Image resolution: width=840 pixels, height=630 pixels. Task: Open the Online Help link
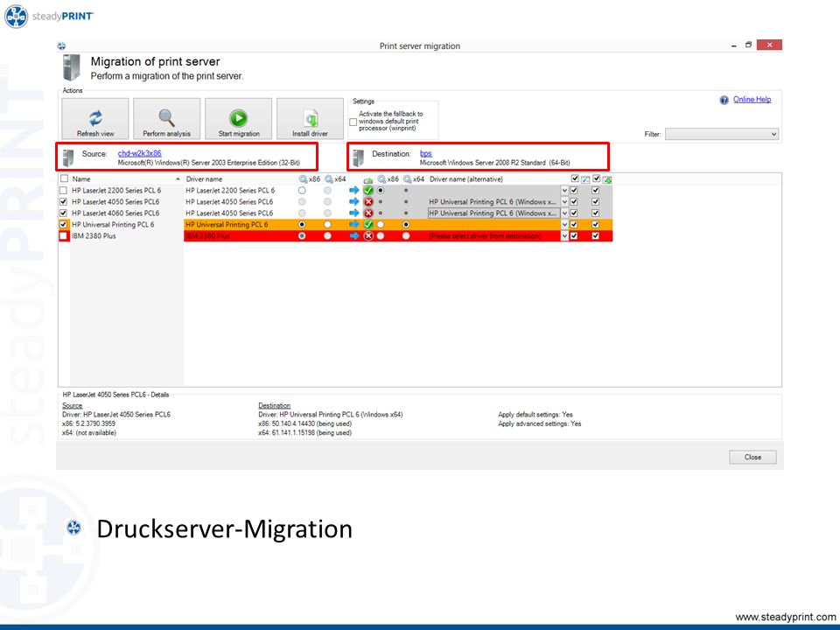[x=752, y=100]
